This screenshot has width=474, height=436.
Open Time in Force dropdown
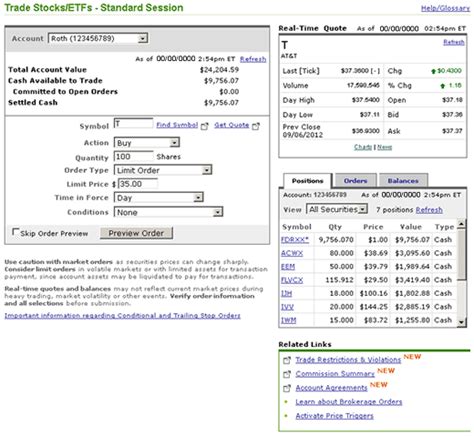click(158, 198)
